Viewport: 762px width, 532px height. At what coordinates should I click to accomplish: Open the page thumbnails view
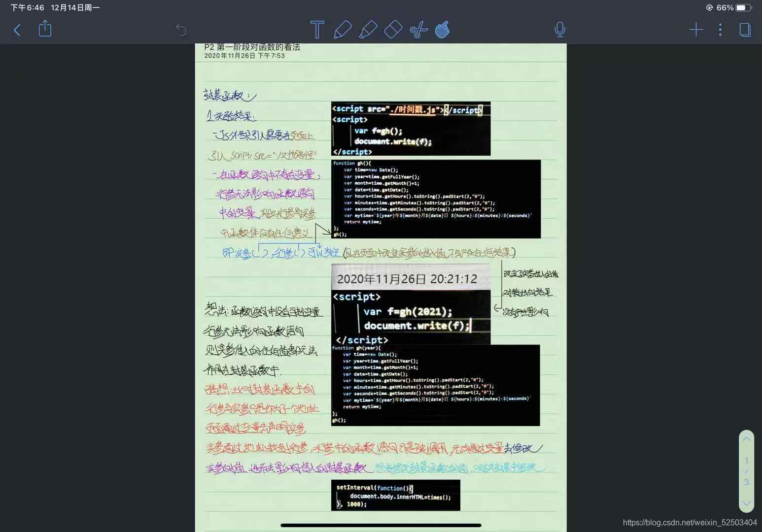(745, 30)
